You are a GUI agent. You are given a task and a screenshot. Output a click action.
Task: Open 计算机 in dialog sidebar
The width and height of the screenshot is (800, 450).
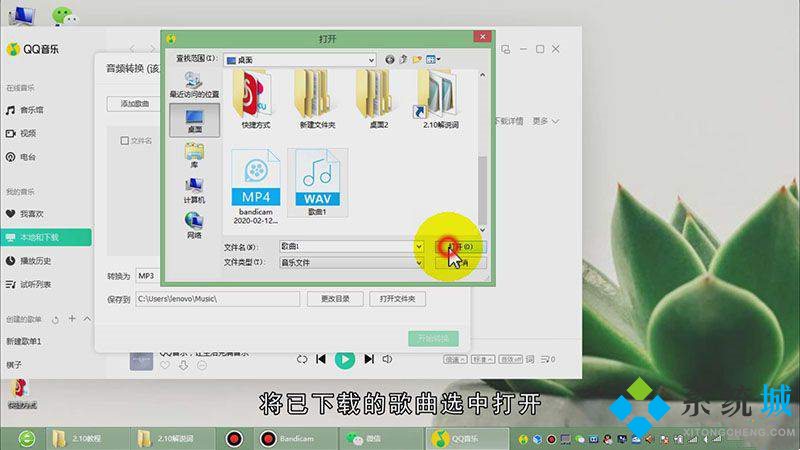coord(194,190)
